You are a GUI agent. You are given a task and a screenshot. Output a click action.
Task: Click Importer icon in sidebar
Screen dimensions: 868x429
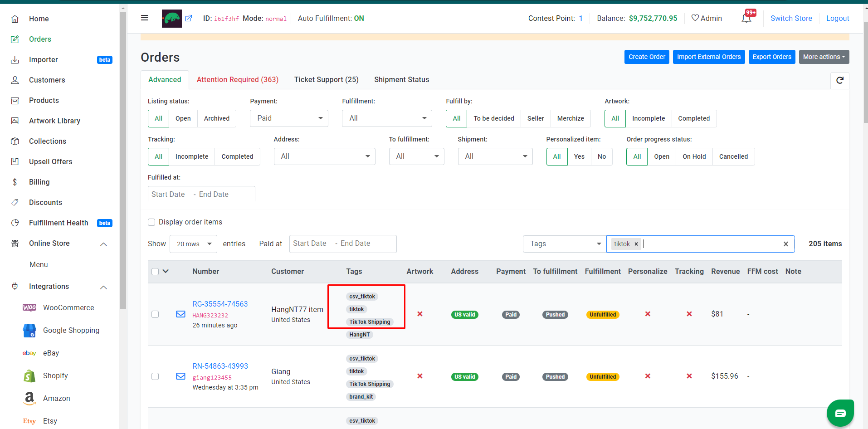click(x=15, y=60)
